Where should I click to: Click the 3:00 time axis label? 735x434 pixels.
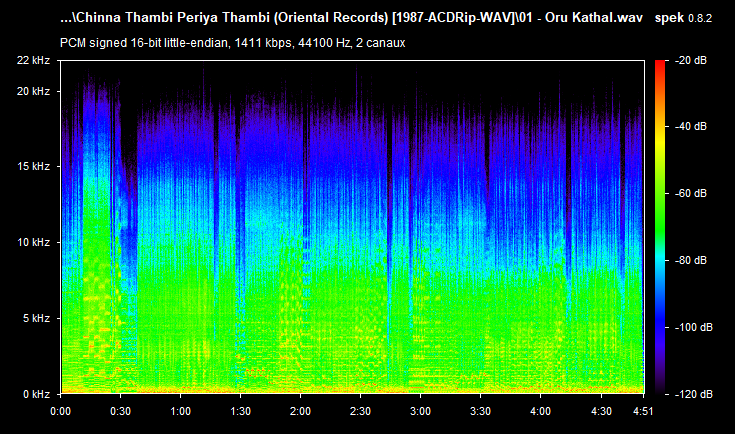pos(420,412)
